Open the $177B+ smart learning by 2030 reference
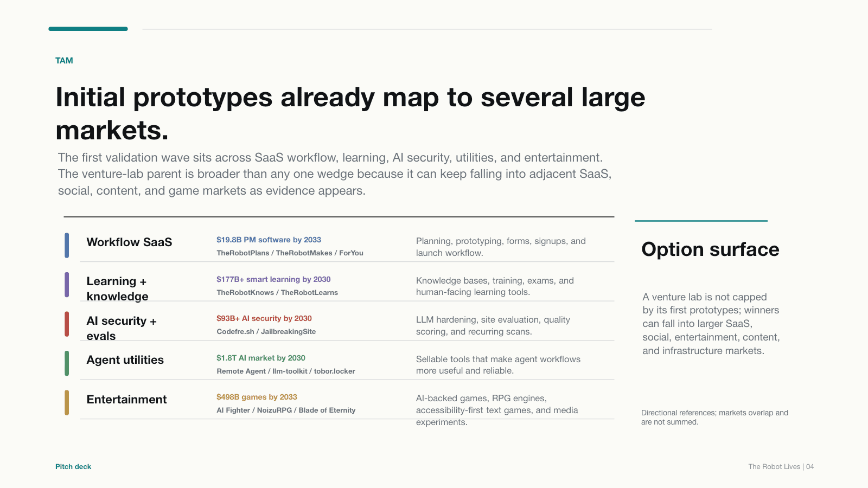 coord(273,279)
